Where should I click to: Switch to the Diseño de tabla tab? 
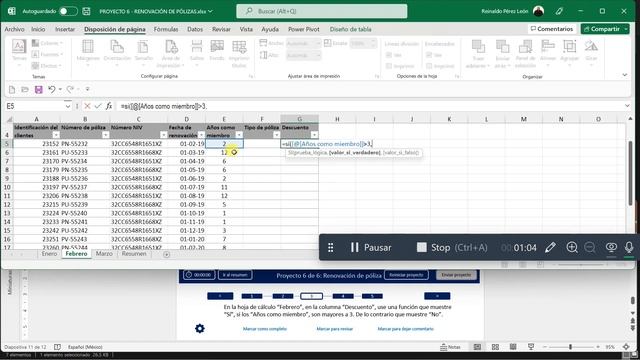350,29
